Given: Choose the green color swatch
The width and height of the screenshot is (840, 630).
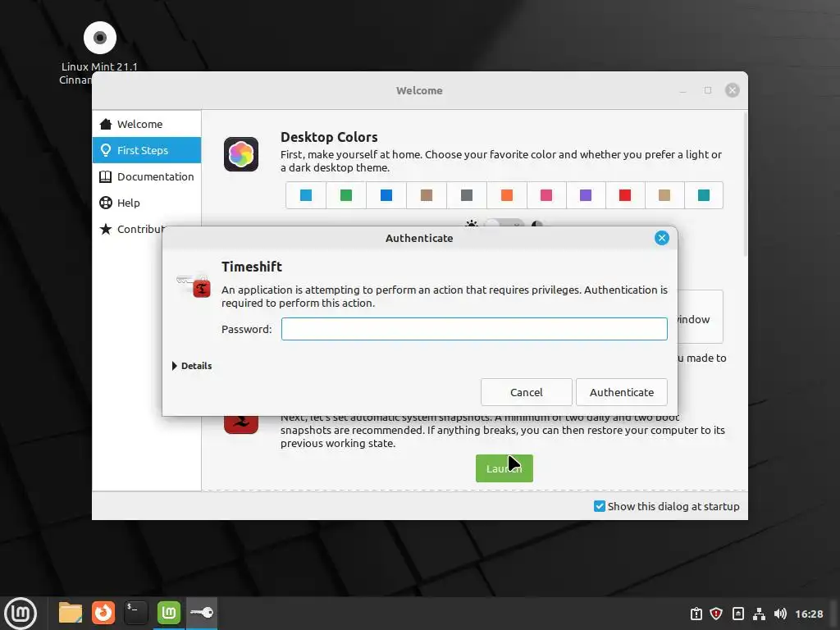Looking at the screenshot, I should (346, 195).
